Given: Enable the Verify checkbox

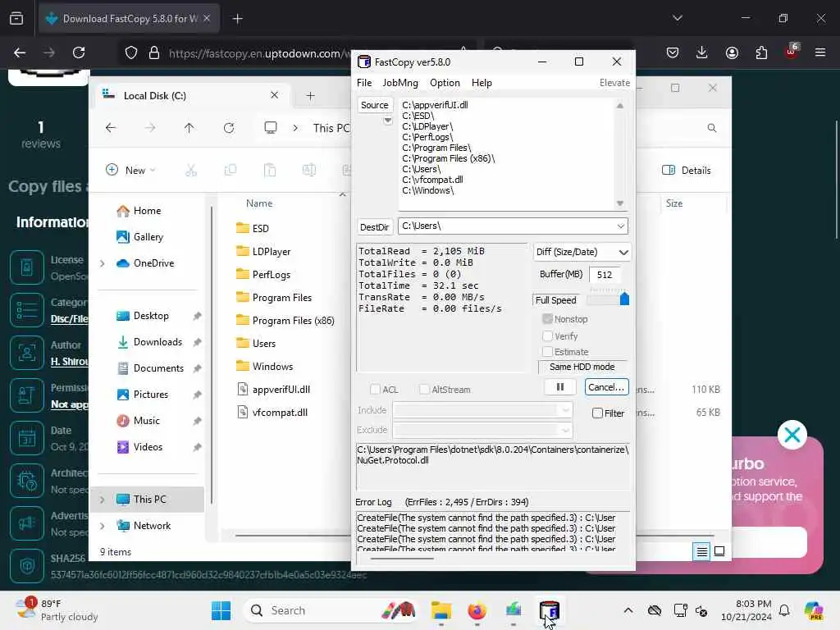Looking at the screenshot, I should coord(547,336).
